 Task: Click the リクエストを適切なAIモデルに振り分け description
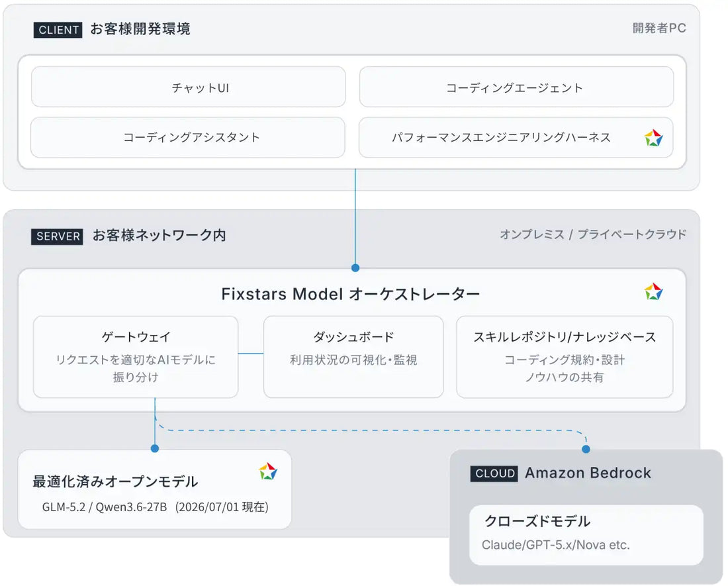click(x=136, y=368)
